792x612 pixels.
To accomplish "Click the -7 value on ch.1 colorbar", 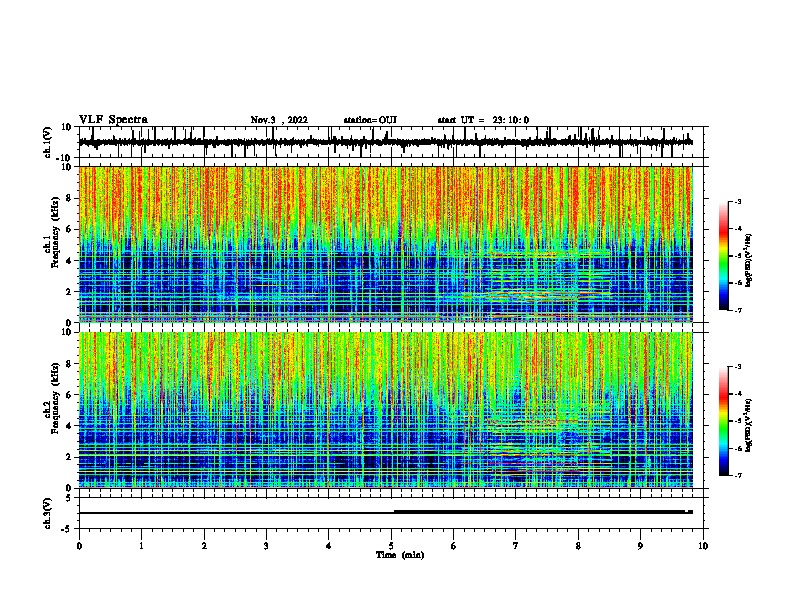I will [737, 310].
